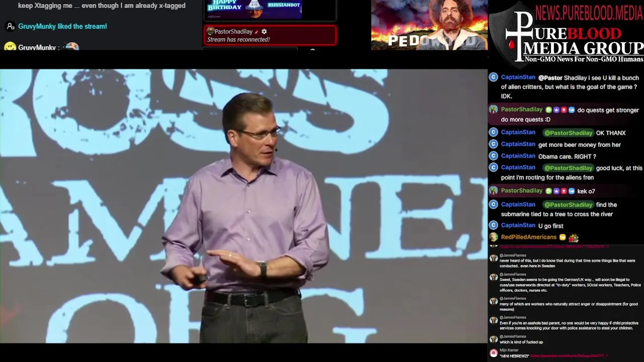This screenshot has height=362, width=644.
Task: Click NEWS.PUREBLOOD.MEDIA address text
Action: click(589, 13)
